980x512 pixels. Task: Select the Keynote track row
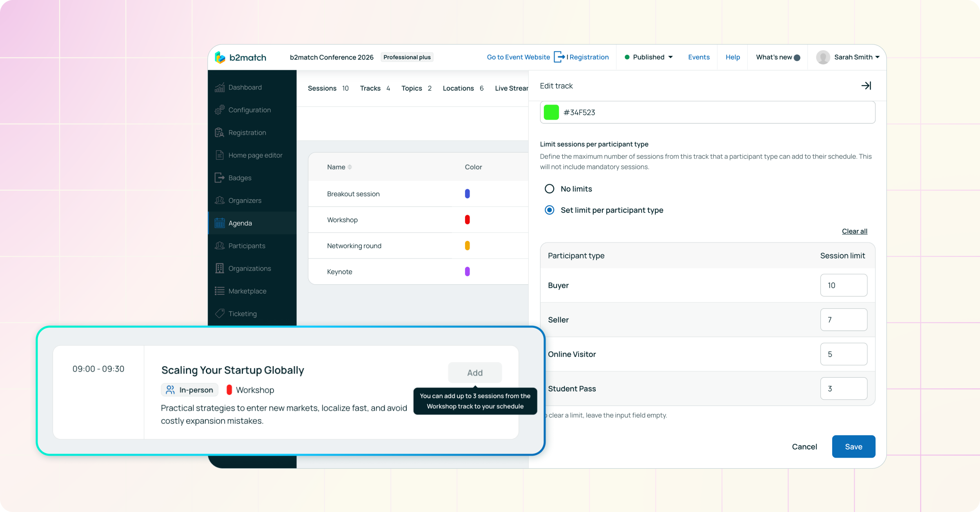(418, 272)
